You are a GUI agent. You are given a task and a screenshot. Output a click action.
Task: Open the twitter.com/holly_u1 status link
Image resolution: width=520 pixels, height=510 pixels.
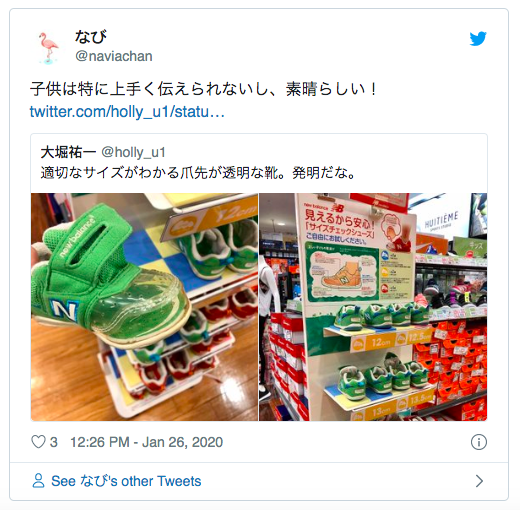click(x=127, y=112)
